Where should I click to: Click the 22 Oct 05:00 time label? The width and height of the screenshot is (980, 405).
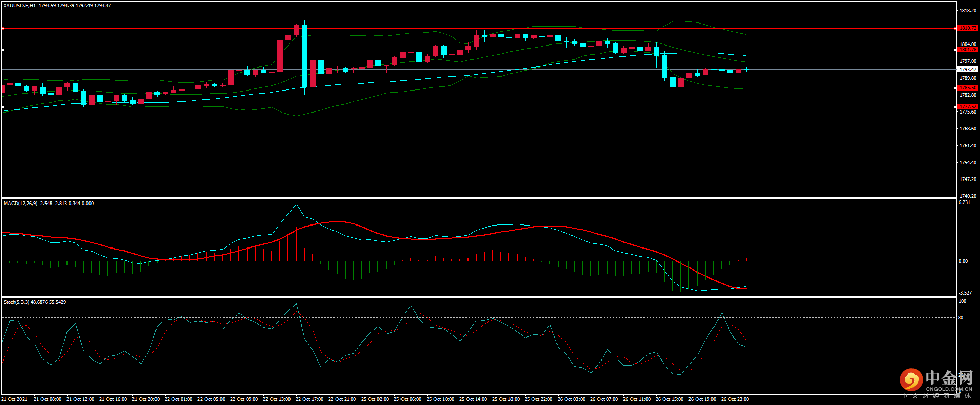[211, 399]
